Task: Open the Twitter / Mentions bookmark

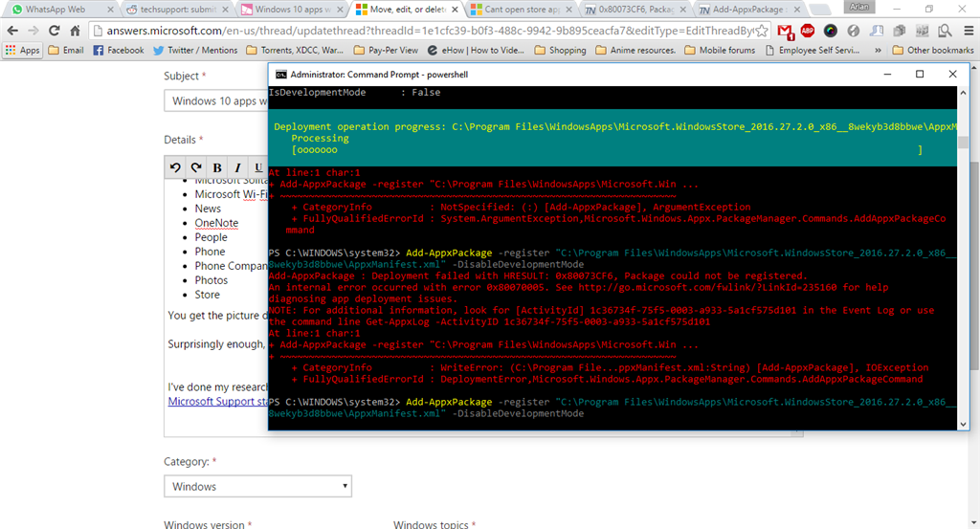Action: 195,50
